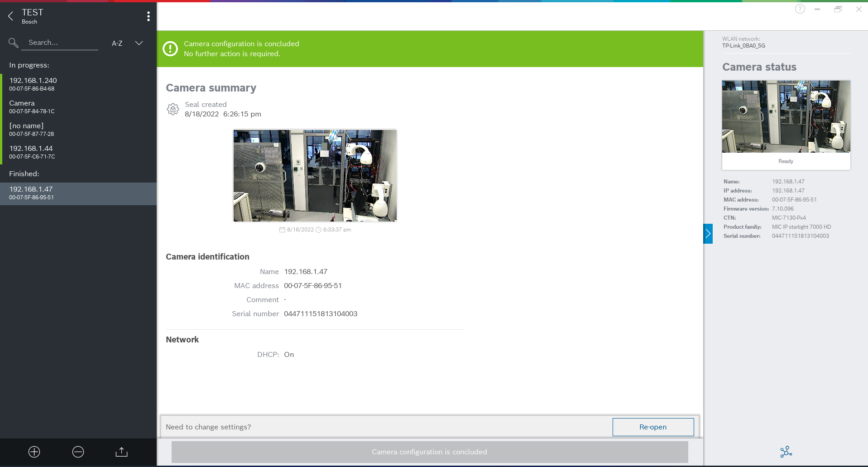Click the network topology icon
The image size is (868, 467).
pyautogui.click(x=786, y=452)
